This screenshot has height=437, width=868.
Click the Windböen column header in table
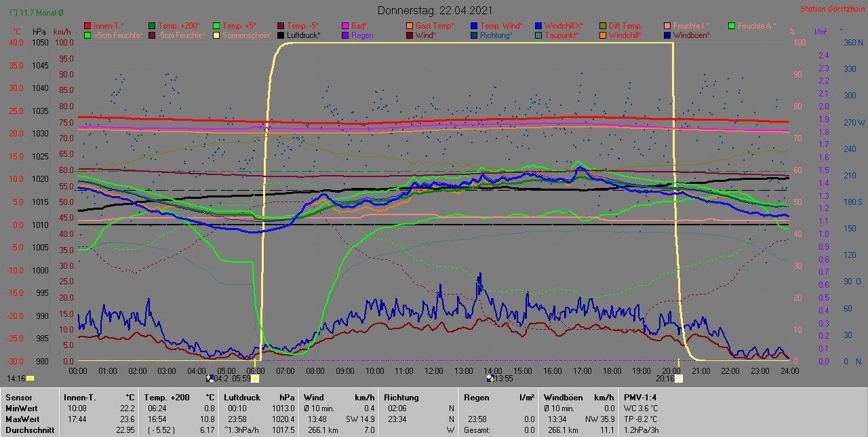[x=562, y=397]
